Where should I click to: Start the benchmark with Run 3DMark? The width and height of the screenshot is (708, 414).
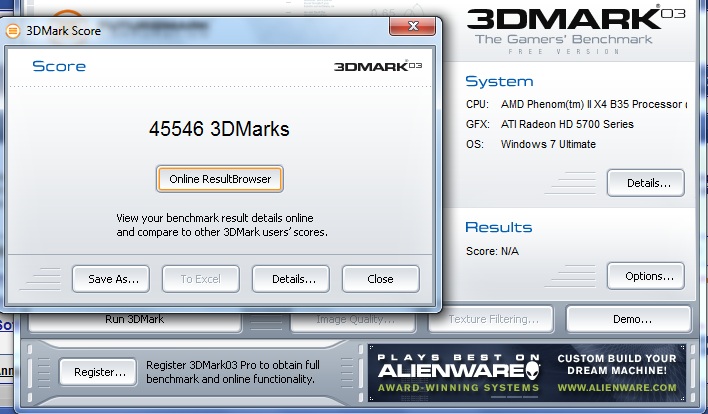(x=134, y=320)
